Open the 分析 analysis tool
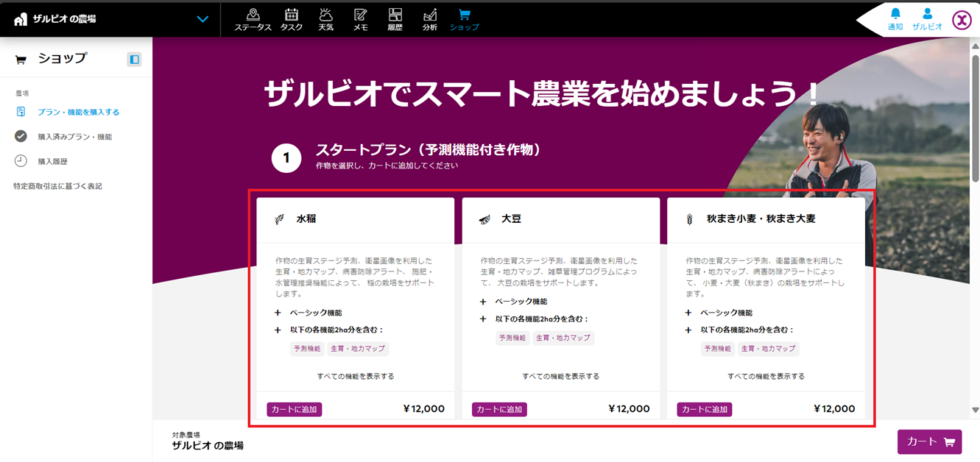This screenshot has width=980, height=462. [430, 19]
